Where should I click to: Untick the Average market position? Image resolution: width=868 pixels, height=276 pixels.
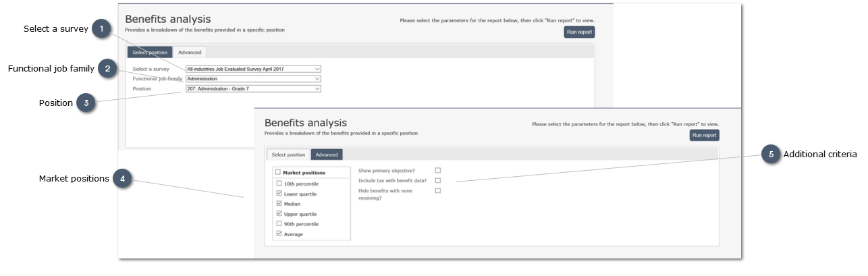coord(279,234)
